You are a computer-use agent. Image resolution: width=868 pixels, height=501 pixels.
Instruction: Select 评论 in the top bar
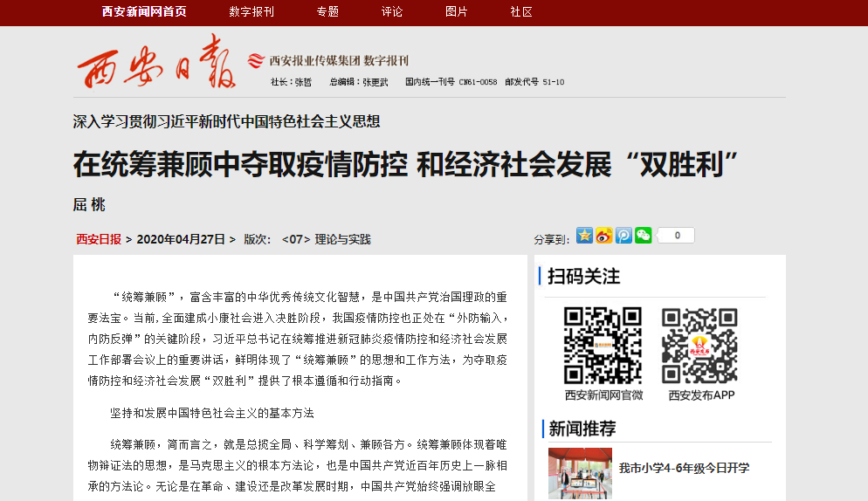pyautogui.click(x=392, y=11)
